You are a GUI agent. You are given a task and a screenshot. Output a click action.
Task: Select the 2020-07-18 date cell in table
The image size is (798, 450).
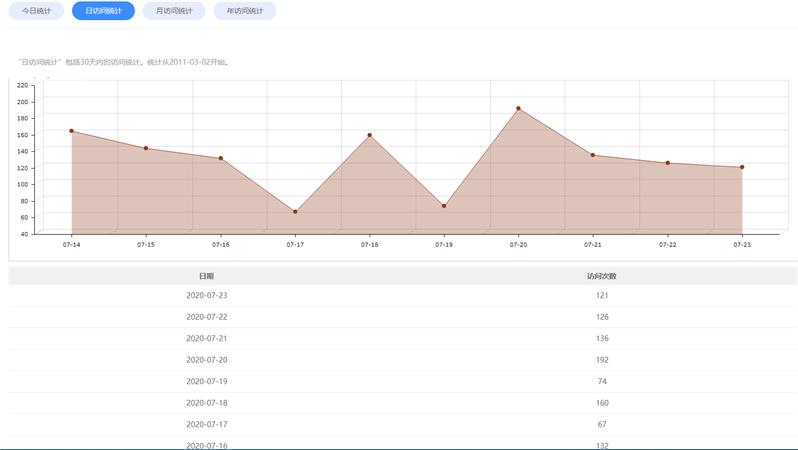207,403
